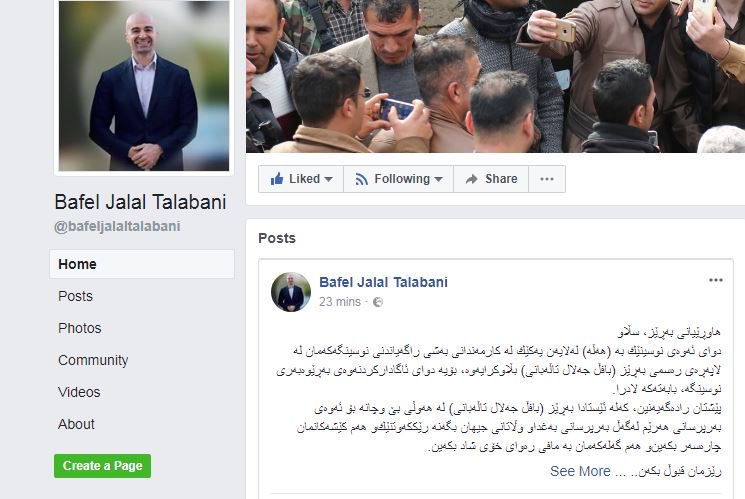The width and height of the screenshot is (745, 499).
Task: Click the 23 mins timestamp link
Action: (x=340, y=302)
